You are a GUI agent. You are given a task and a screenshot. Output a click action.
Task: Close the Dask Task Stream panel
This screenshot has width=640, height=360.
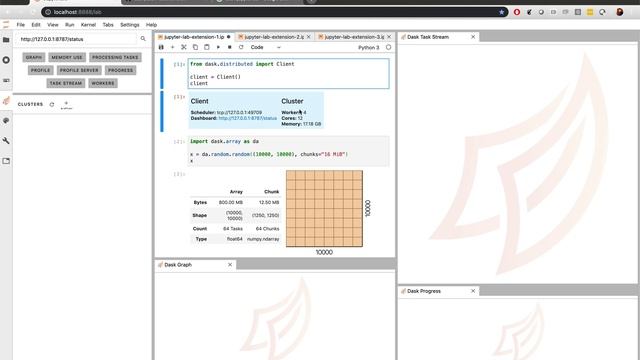click(473, 37)
